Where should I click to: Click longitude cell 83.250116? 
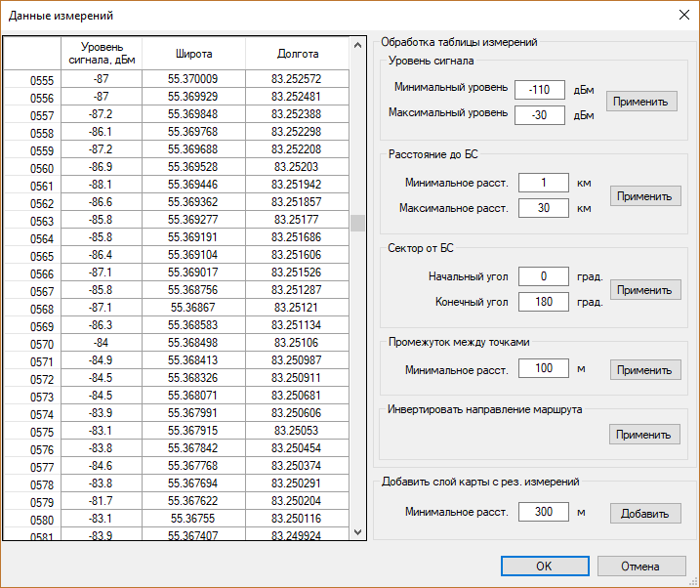pos(298,519)
